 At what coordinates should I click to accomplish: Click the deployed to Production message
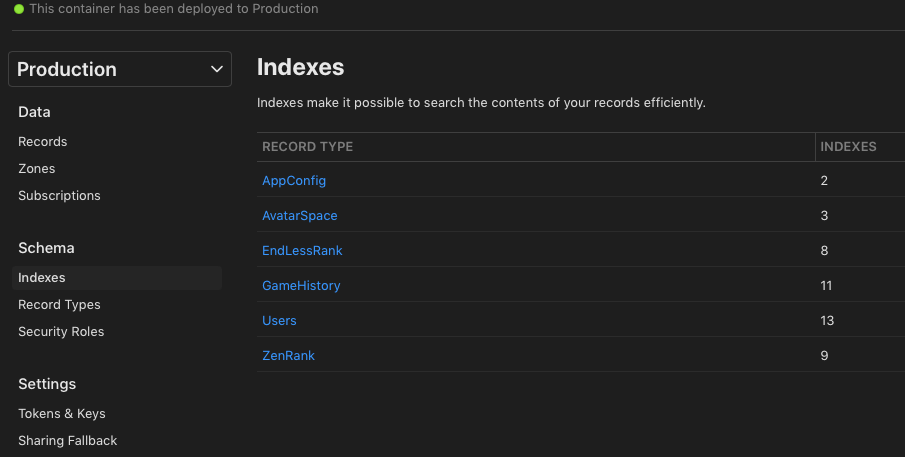click(x=174, y=9)
